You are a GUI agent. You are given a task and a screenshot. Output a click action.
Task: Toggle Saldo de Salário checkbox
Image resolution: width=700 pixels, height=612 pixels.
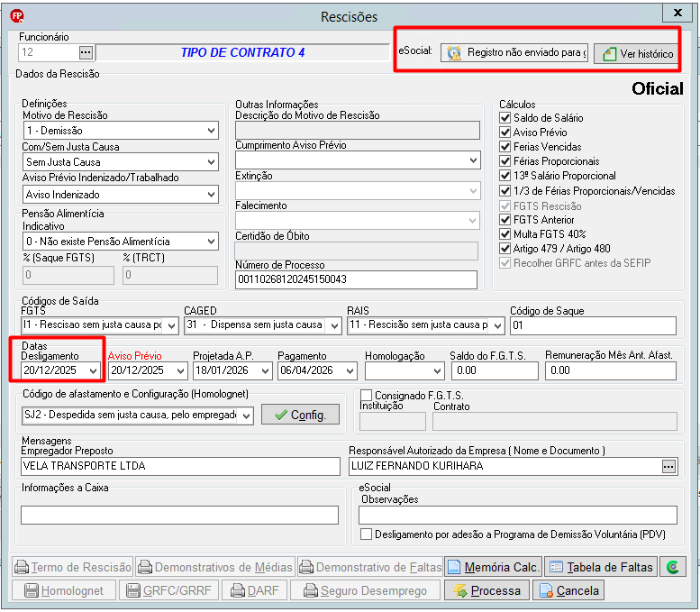[x=505, y=118]
